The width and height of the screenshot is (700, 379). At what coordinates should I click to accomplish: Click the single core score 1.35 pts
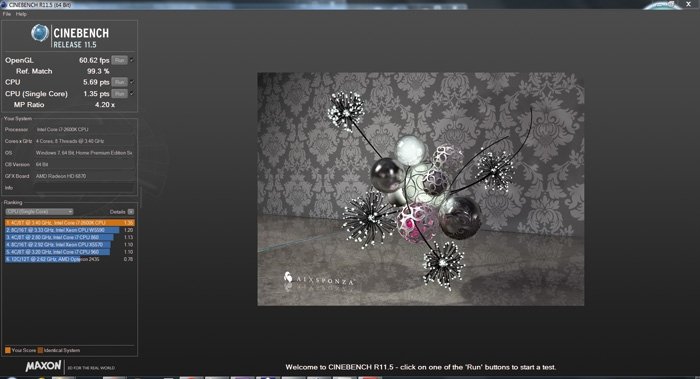click(x=96, y=94)
